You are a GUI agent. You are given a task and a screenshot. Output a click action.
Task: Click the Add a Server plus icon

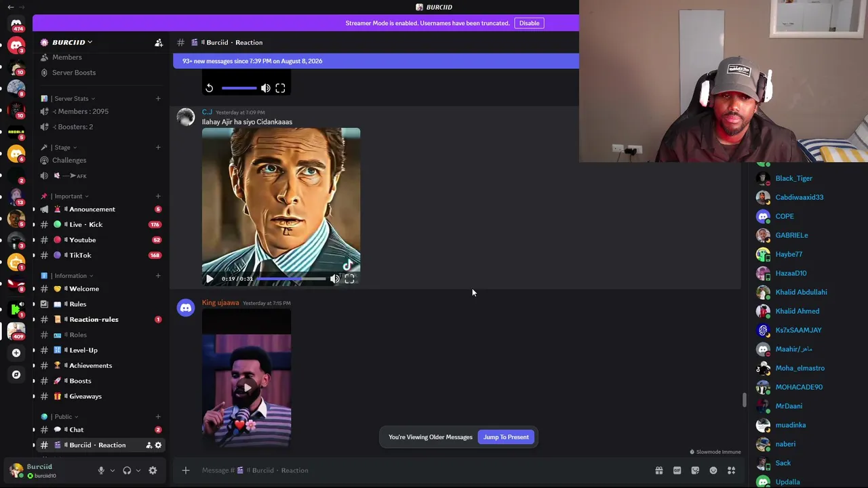[16, 352]
